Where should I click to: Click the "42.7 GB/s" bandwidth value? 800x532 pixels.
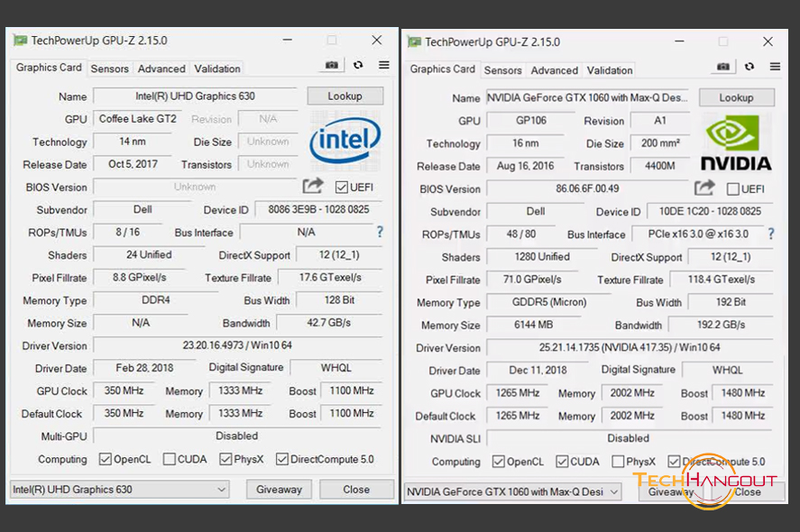pos(329,323)
